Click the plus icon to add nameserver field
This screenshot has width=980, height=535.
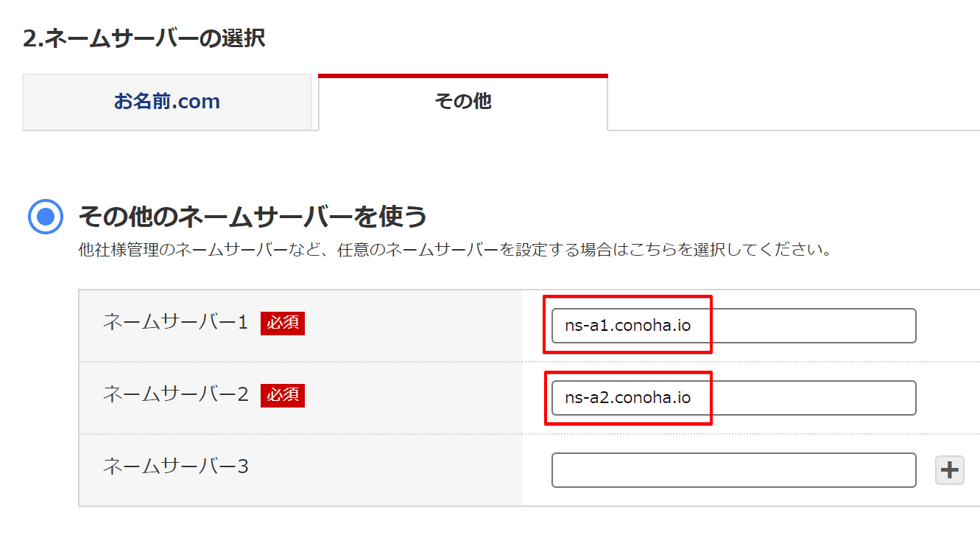point(949,469)
